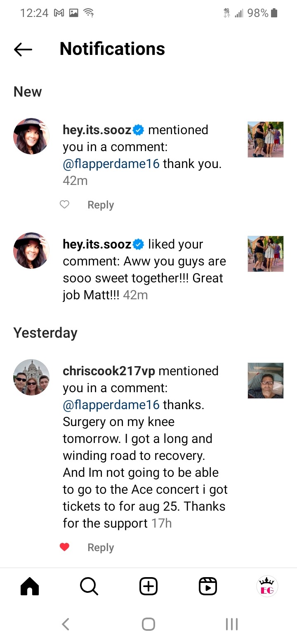This screenshot has height=644, width=297.
Task: Open the Reels icon
Action: tap(208, 586)
